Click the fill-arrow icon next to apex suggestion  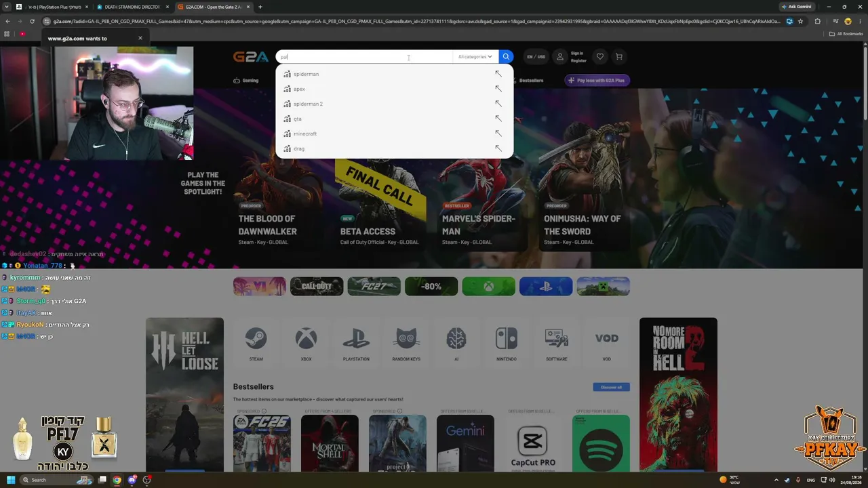[x=498, y=89]
